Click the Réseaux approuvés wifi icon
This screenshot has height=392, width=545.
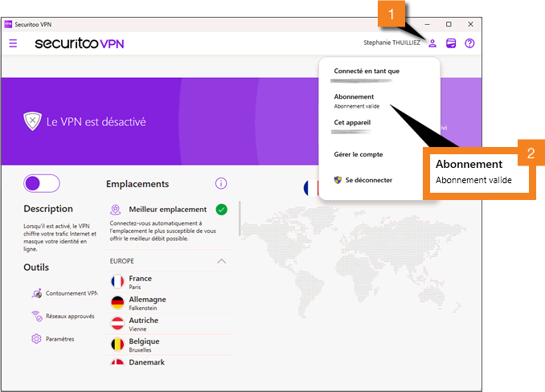point(37,316)
